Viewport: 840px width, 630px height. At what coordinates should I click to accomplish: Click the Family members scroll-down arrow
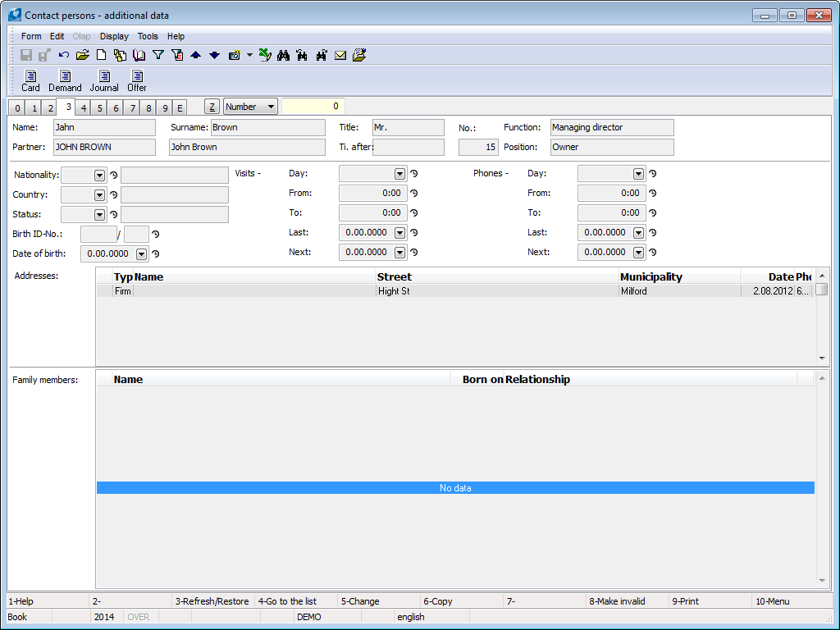822,581
